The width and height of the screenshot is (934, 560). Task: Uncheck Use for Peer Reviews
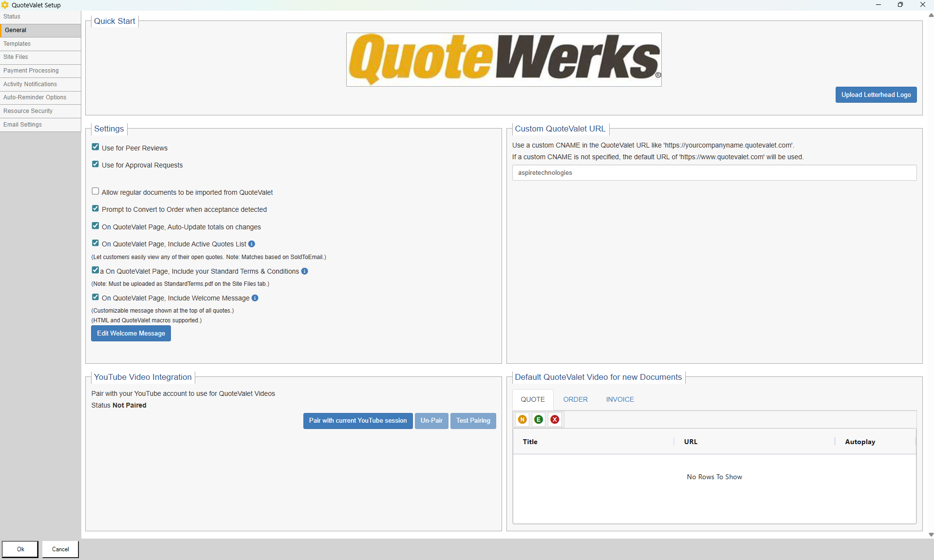[x=95, y=147]
